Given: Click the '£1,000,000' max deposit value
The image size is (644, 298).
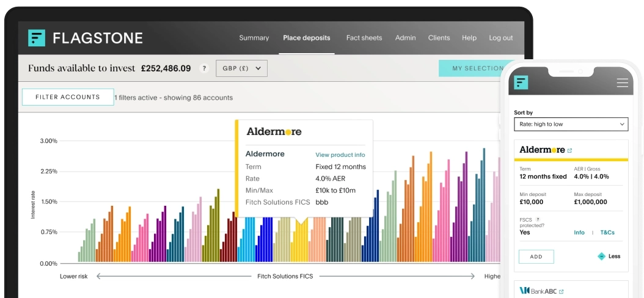Looking at the screenshot, I should tap(591, 202).
